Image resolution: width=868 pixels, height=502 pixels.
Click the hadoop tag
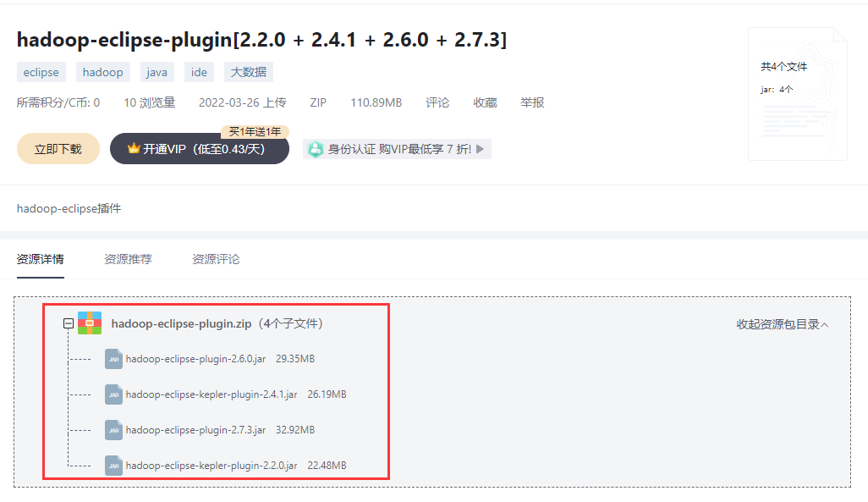(103, 73)
